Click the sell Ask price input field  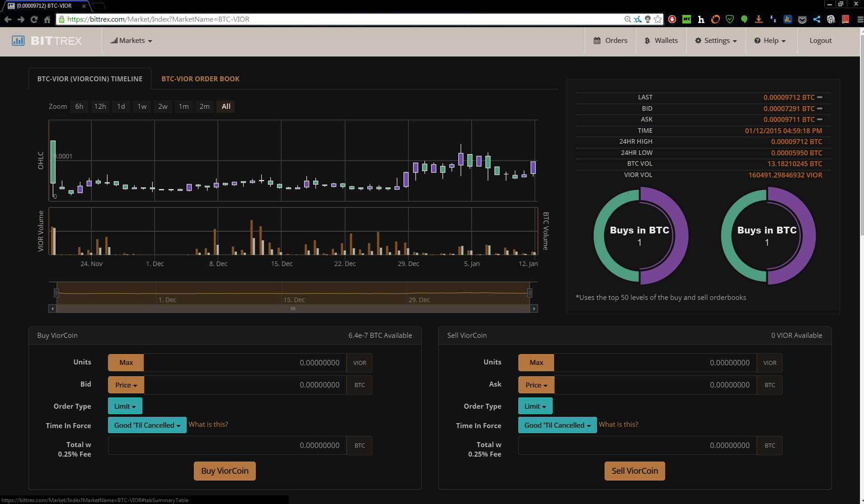(655, 385)
